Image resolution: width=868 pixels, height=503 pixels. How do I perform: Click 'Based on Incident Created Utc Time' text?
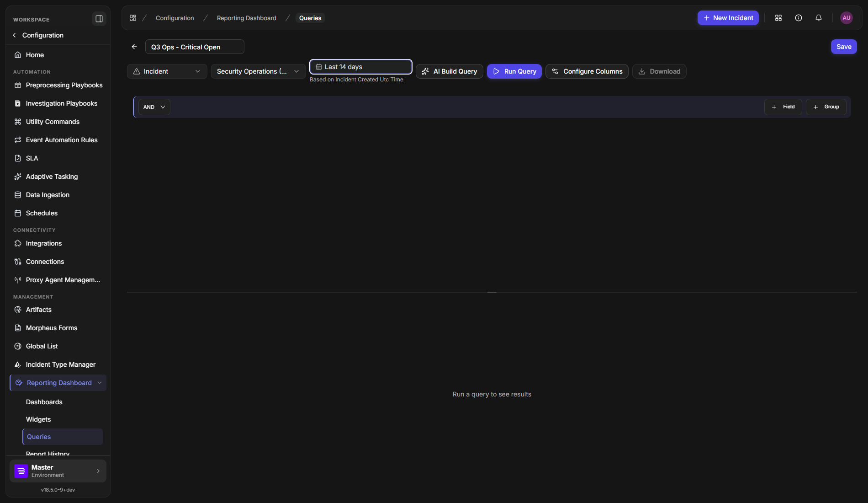coord(356,80)
